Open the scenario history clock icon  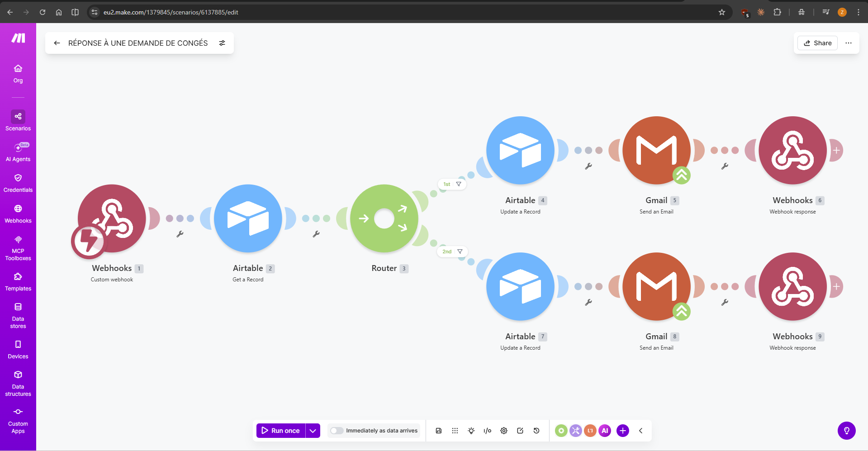(x=536, y=431)
